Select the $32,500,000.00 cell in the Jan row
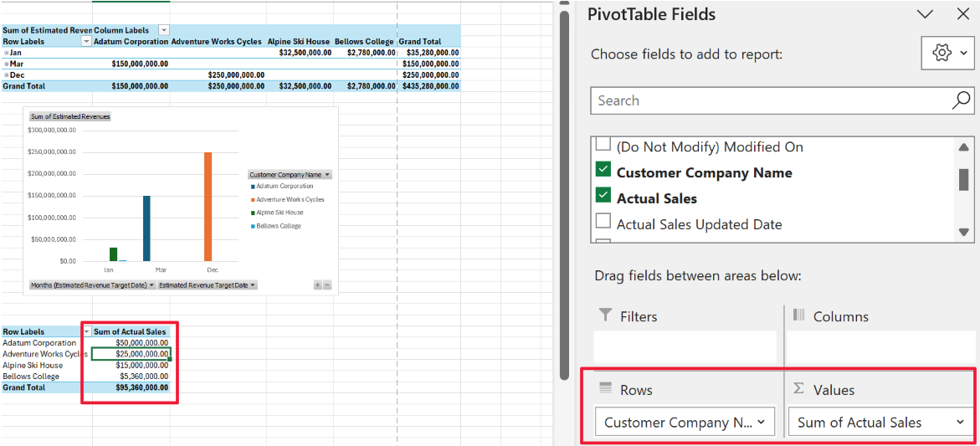The image size is (980, 446). pyautogui.click(x=300, y=53)
